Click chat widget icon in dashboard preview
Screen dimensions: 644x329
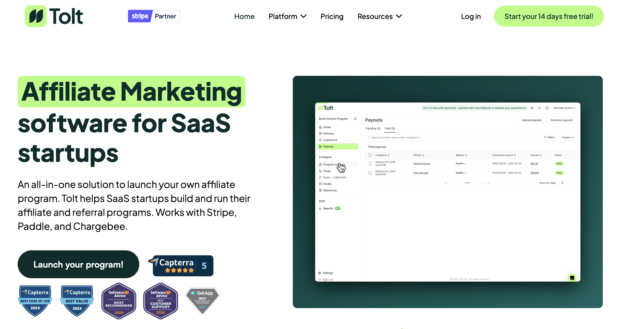pyautogui.click(x=572, y=278)
